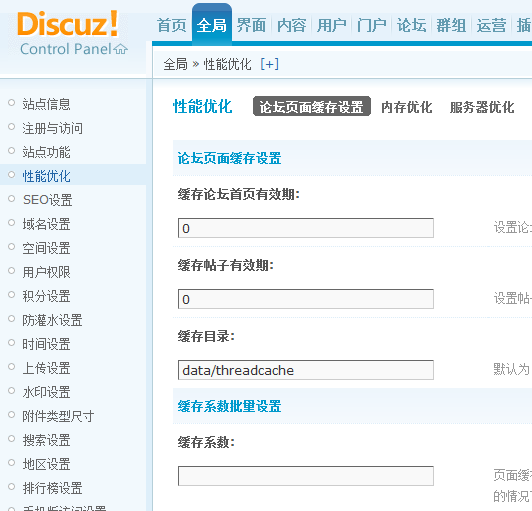The width and height of the screenshot is (532, 511).
Task: Open 水印设置 in the sidebar
Action: coord(46,392)
